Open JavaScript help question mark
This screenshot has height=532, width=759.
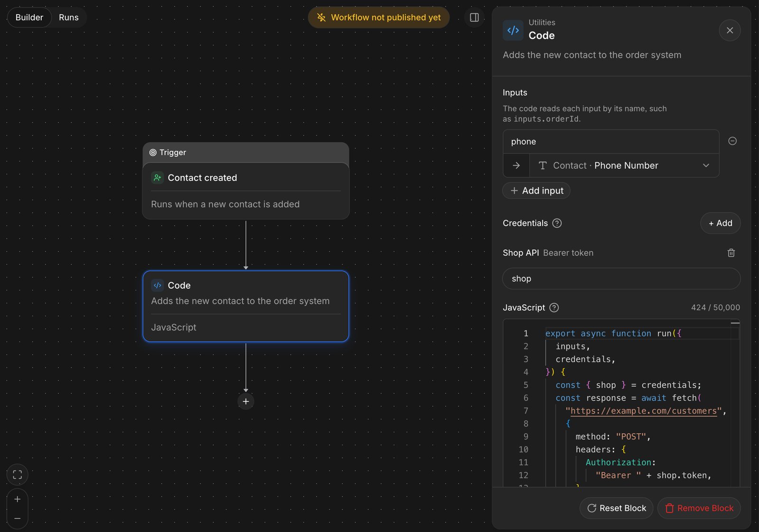click(554, 308)
